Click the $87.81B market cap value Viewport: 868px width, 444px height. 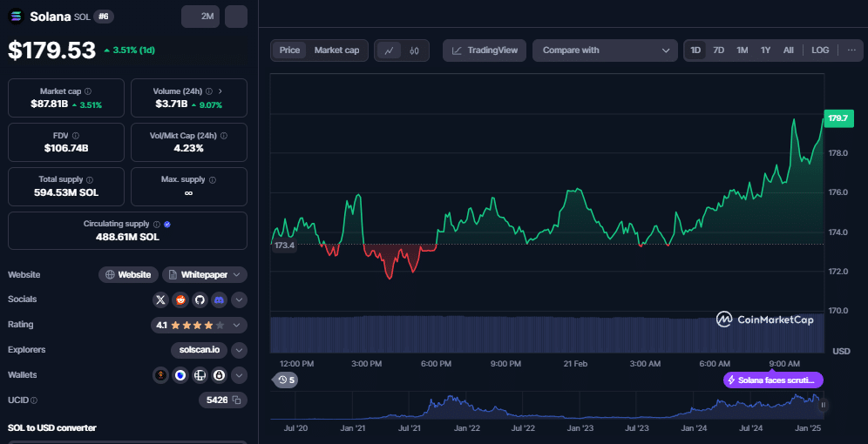[x=50, y=104]
